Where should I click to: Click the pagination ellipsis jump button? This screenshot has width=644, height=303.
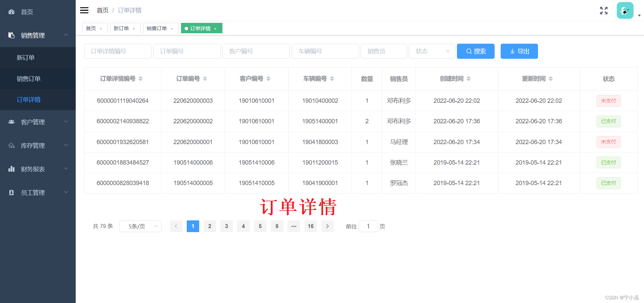pyautogui.click(x=294, y=226)
